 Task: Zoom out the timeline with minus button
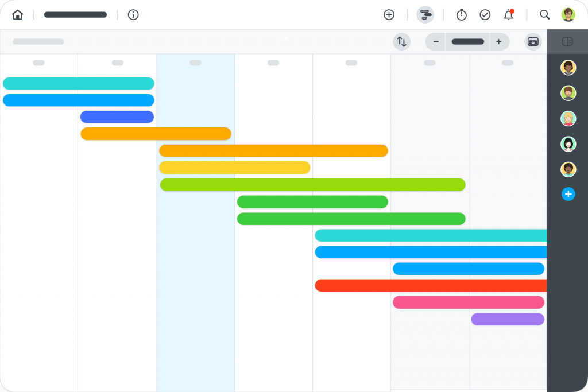point(436,42)
